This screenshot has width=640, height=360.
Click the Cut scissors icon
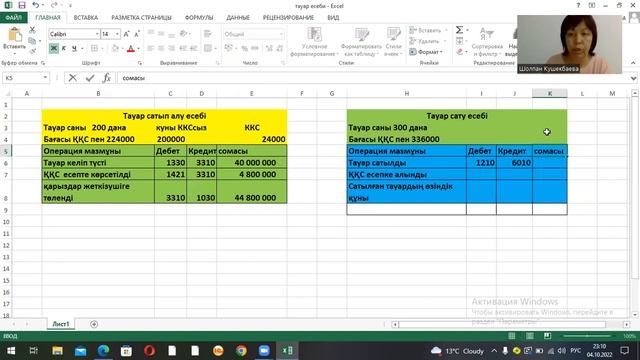click(x=32, y=30)
